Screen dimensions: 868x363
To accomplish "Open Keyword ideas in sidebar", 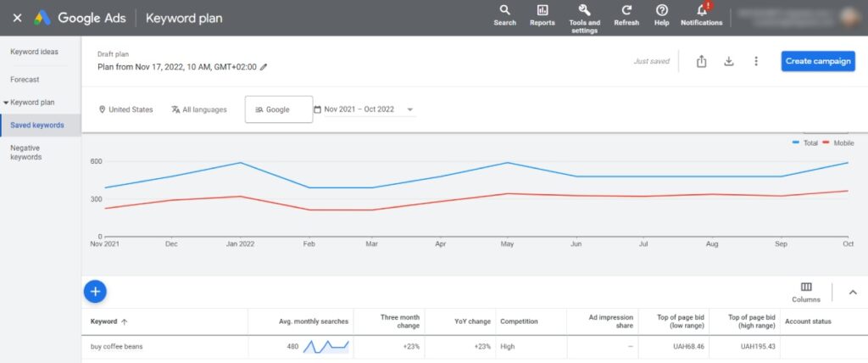I will 34,52.
